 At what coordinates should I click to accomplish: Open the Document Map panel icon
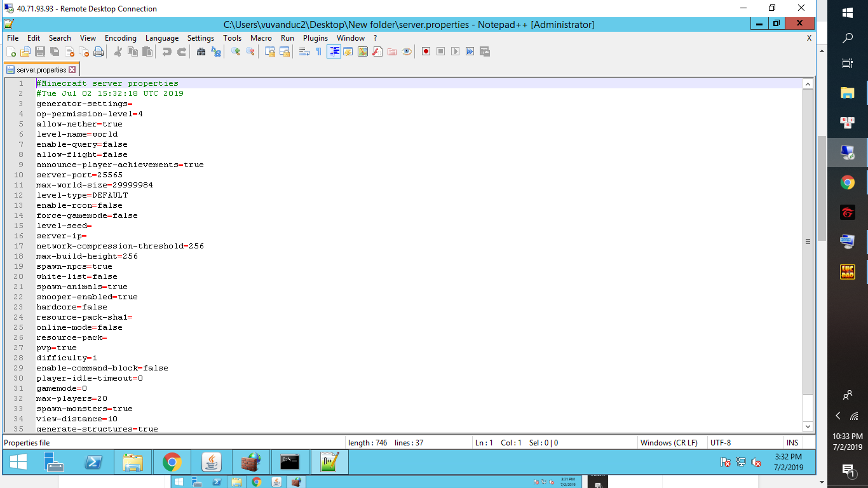coord(363,51)
